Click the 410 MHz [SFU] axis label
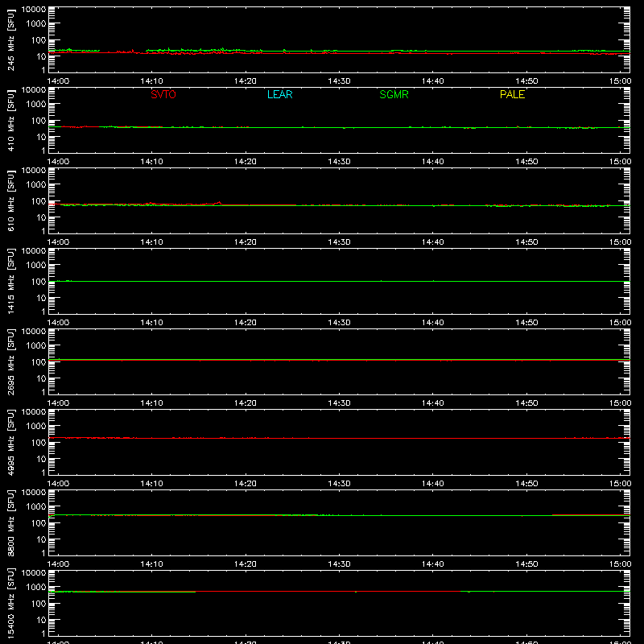The height and width of the screenshot is (644, 644). pos(10,120)
